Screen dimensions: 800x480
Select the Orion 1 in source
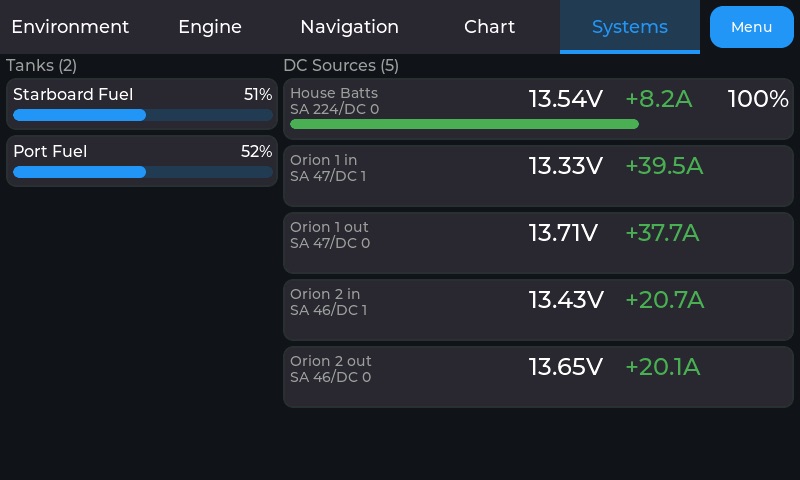coord(538,176)
